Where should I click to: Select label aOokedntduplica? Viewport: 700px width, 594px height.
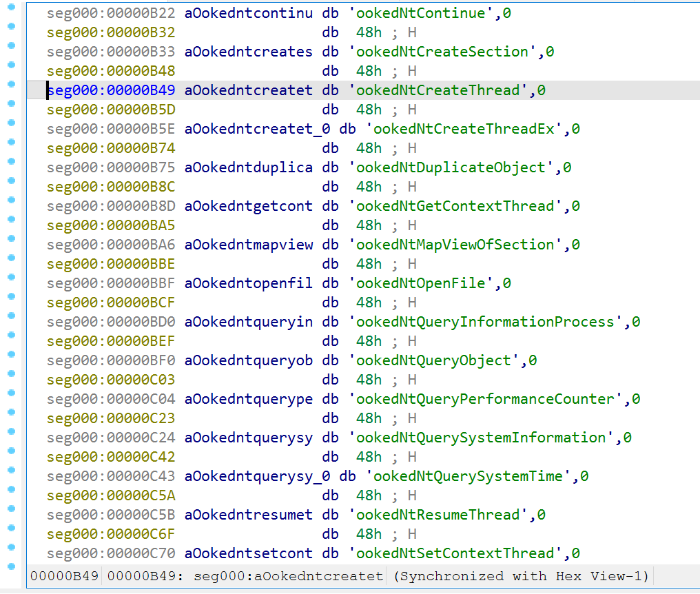click(x=248, y=167)
